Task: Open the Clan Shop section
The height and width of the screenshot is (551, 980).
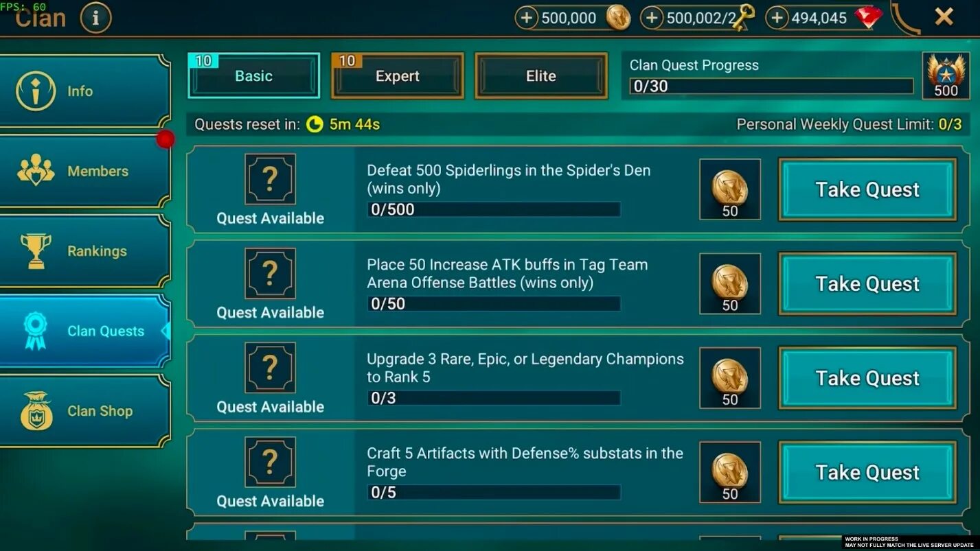Action: coord(84,411)
